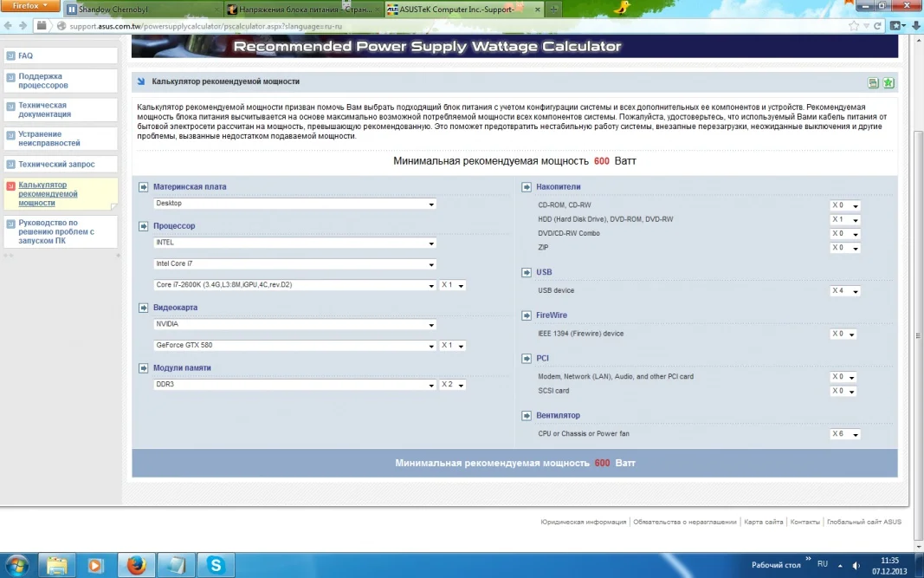Open the Core i7-2600K model dropdown

click(294, 285)
